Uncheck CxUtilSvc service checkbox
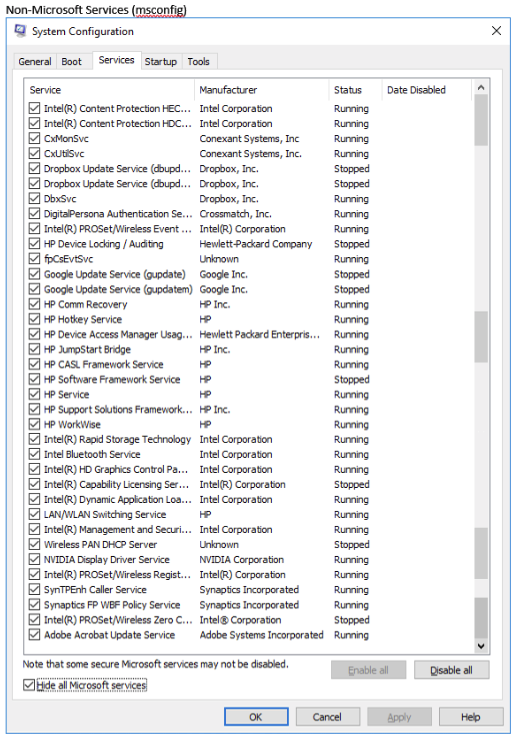This screenshot has width=517, height=738. click(x=34, y=153)
